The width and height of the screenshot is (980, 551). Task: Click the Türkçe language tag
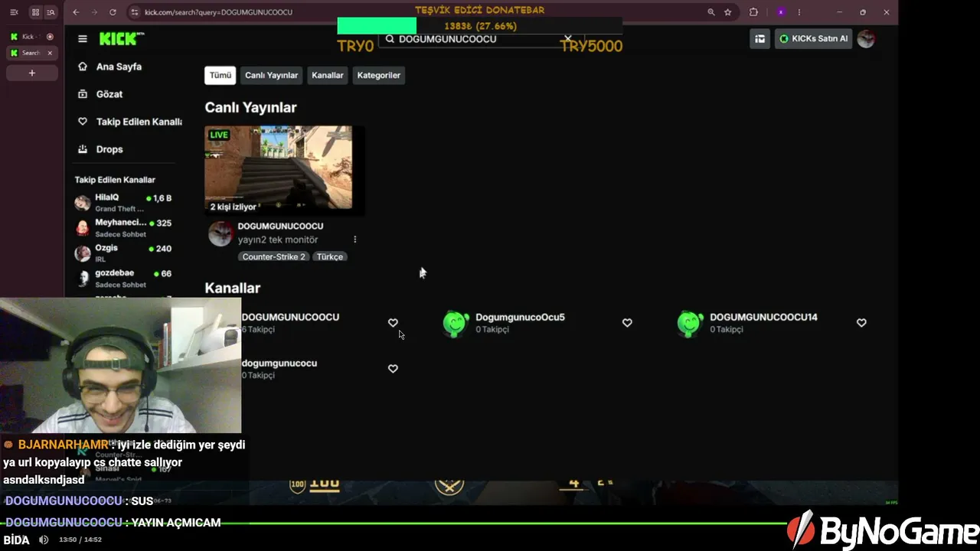tap(330, 257)
